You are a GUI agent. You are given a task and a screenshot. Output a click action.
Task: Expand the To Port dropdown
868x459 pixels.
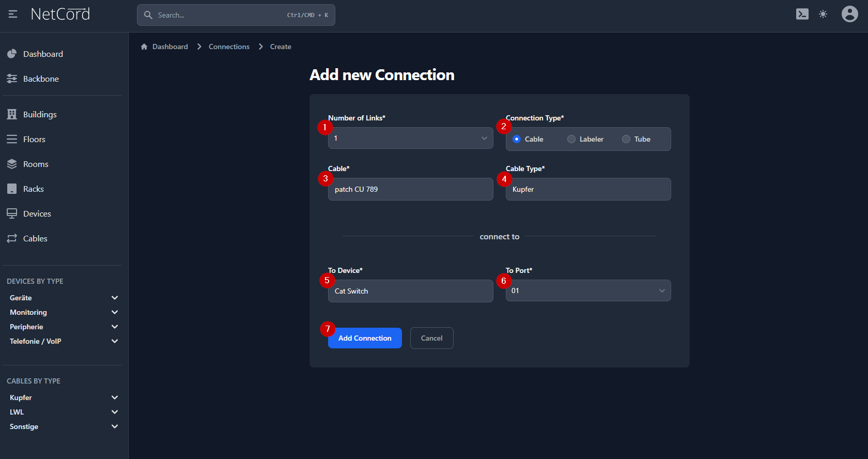pos(588,291)
